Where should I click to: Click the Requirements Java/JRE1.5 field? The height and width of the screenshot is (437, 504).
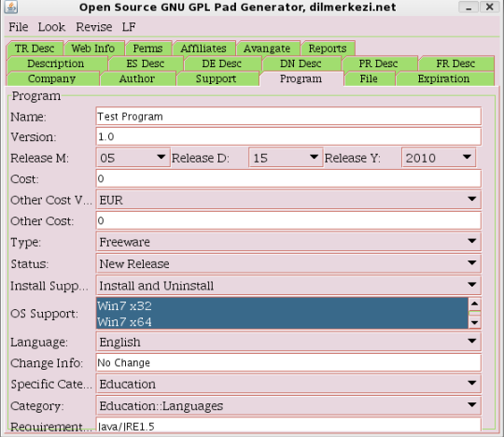pyautogui.click(x=288, y=425)
